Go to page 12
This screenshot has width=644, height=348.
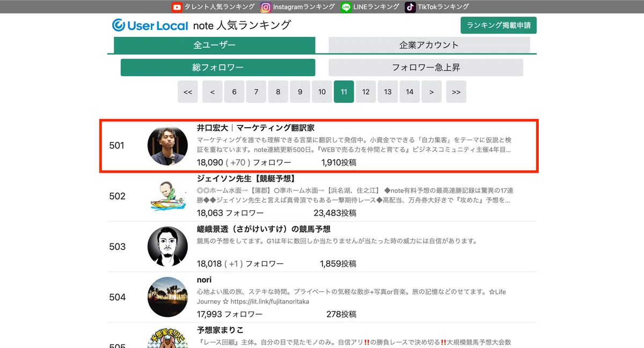click(366, 92)
